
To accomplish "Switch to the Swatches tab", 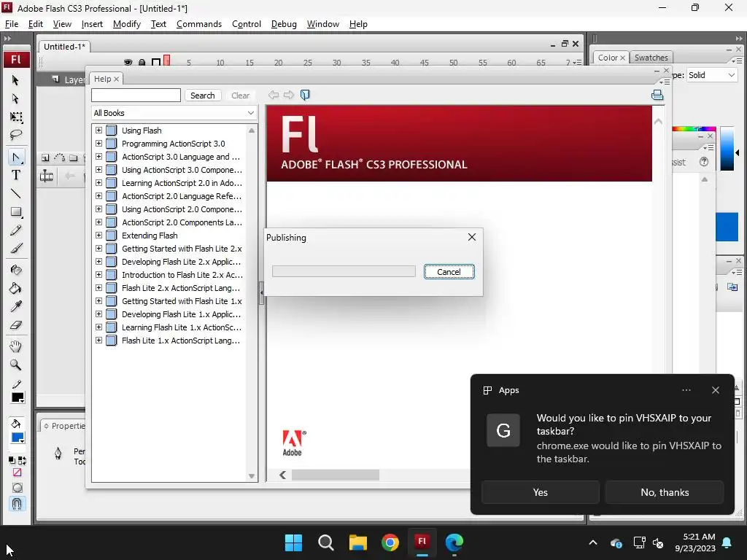I will 651,58.
